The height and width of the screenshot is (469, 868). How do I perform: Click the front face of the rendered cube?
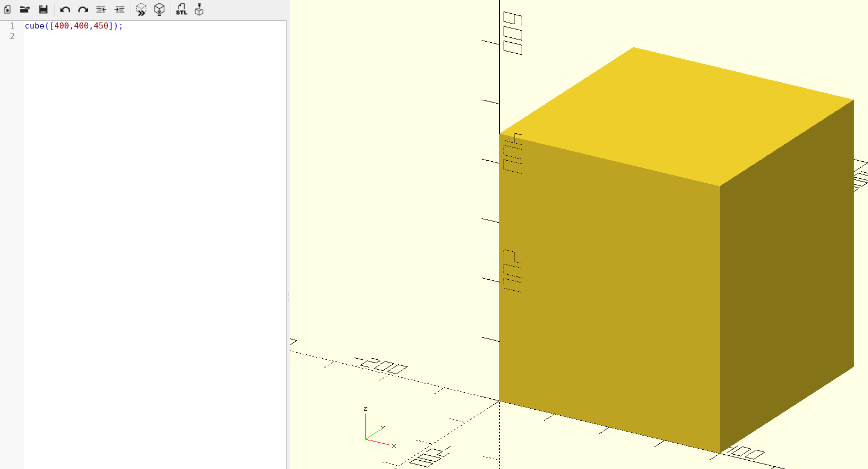click(x=608, y=296)
